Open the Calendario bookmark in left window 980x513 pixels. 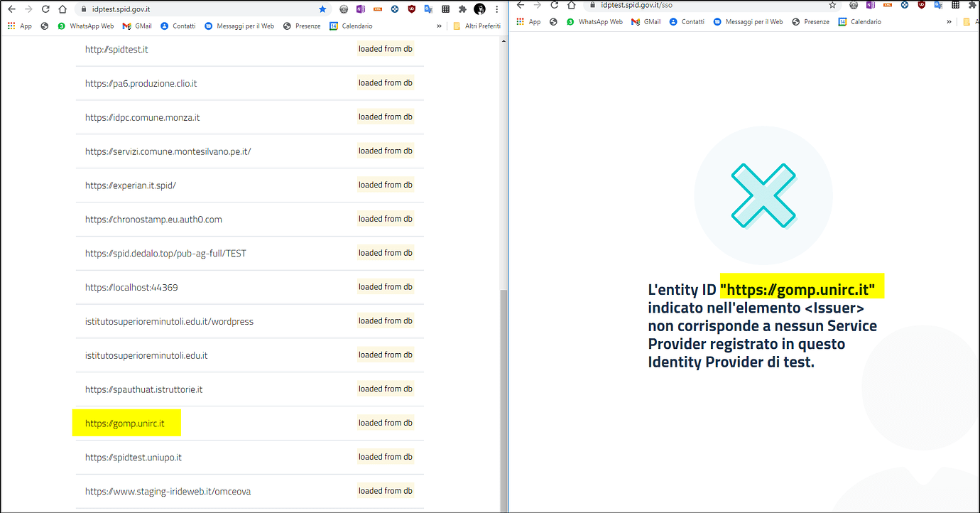[351, 26]
